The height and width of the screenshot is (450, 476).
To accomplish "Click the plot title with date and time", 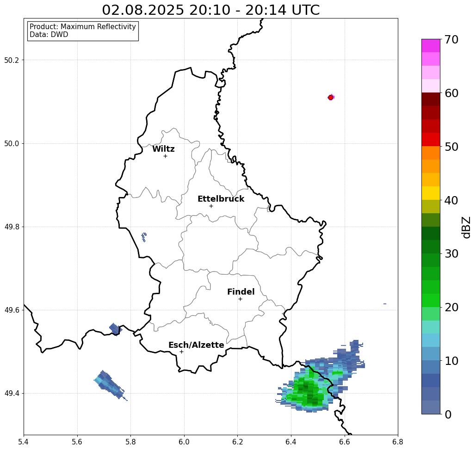I will point(210,10).
